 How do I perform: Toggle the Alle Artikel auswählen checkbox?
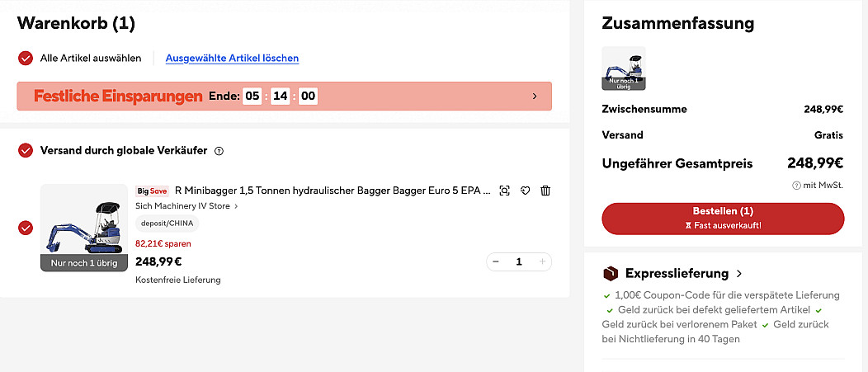(26, 59)
